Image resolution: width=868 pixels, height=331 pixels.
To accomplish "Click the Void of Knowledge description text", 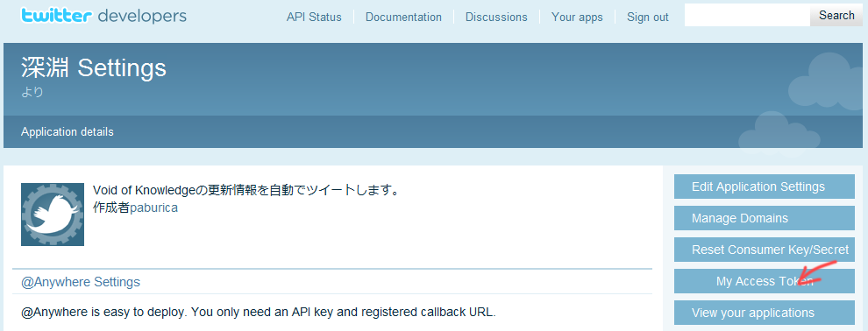I will [x=246, y=191].
